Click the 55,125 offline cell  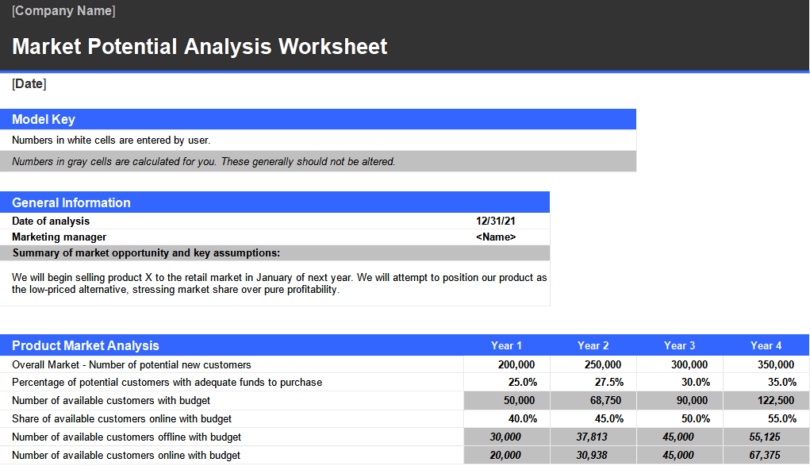point(767,437)
